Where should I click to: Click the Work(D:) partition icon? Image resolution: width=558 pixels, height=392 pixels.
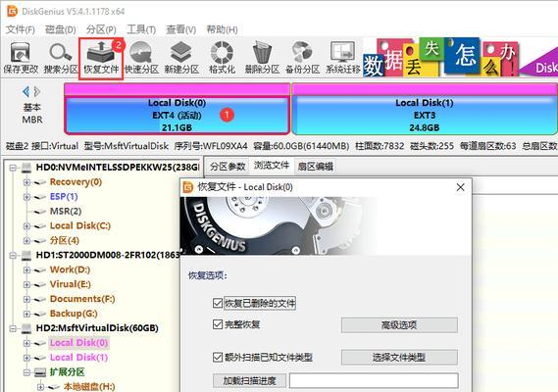point(40,269)
